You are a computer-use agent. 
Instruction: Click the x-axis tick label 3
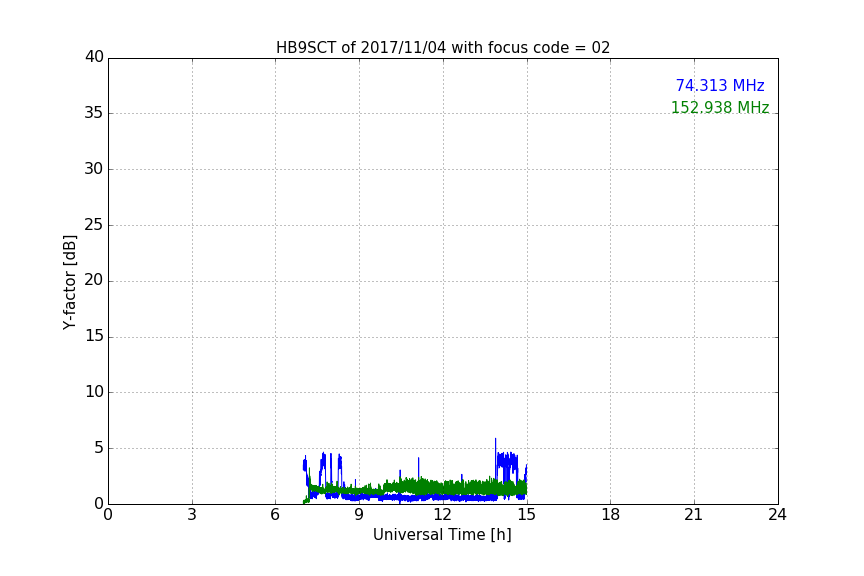point(192,515)
